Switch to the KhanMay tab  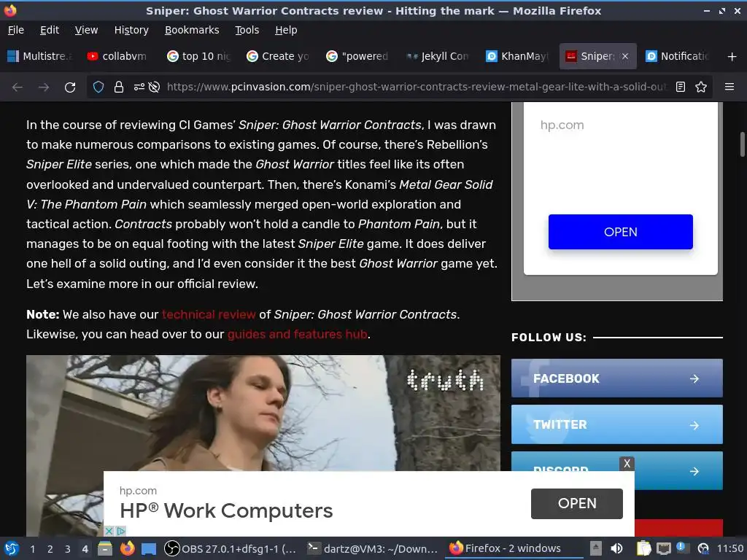517,56
